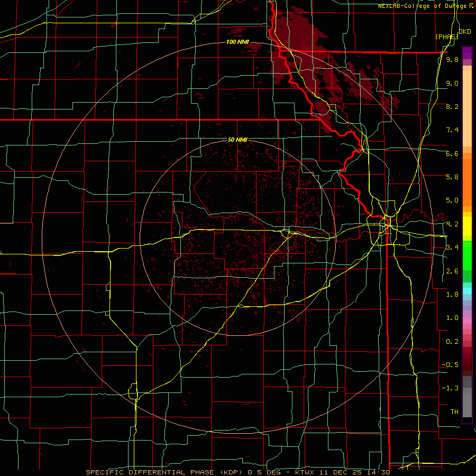Click the pale peach segment of the color scale
The image size is (476, 476).
click(467, 108)
